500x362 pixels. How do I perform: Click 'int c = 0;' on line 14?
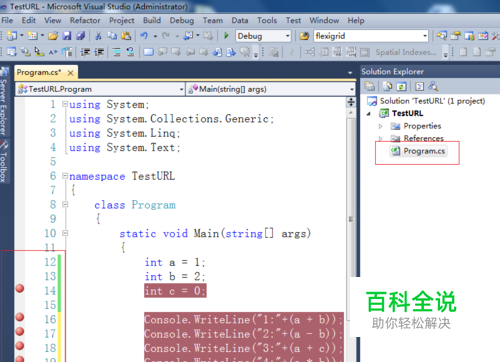point(175,291)
